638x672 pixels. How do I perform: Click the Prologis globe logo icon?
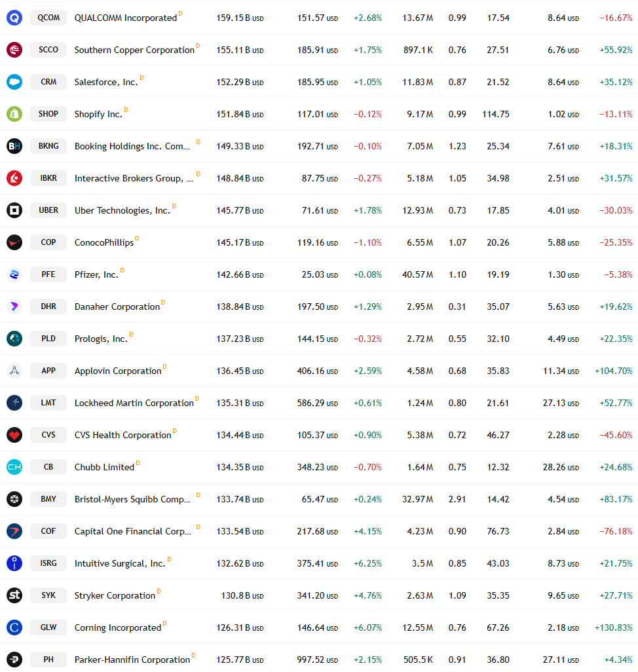pos(14,339)
